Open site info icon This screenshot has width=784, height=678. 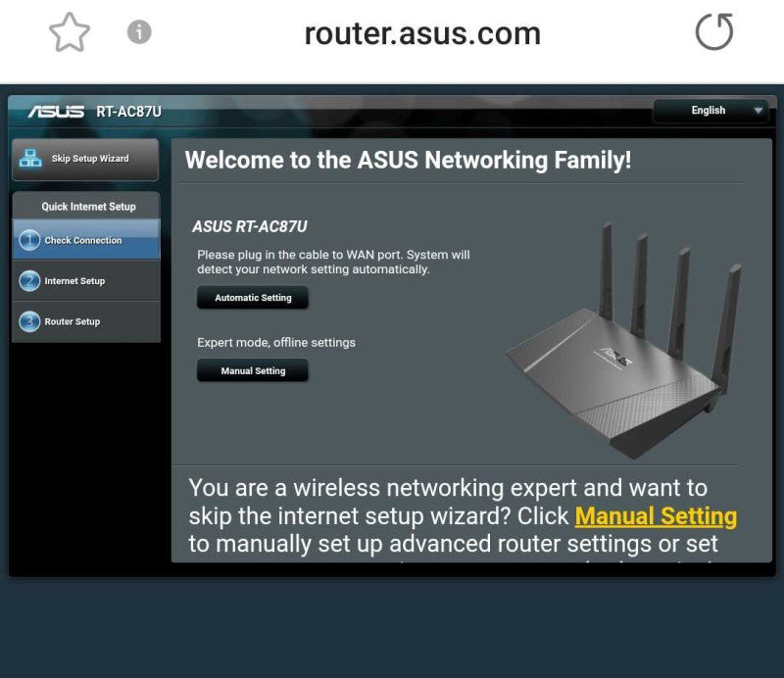[139, 32]
